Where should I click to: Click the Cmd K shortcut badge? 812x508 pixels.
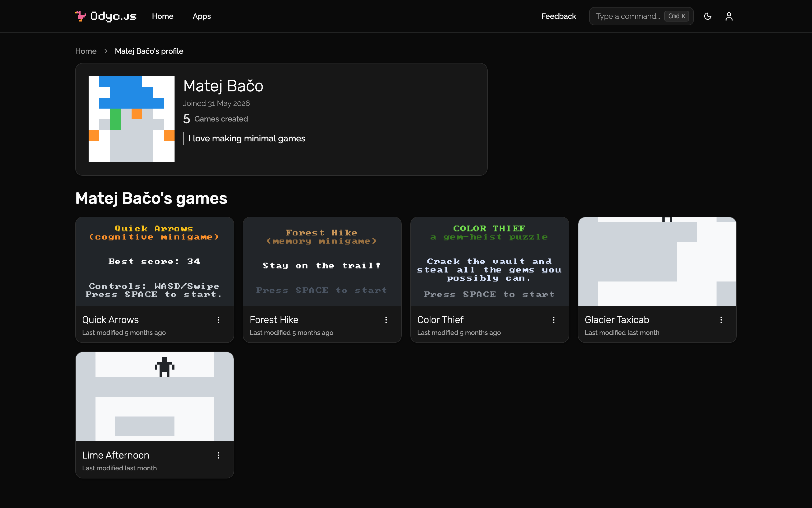tap(676, 16)
